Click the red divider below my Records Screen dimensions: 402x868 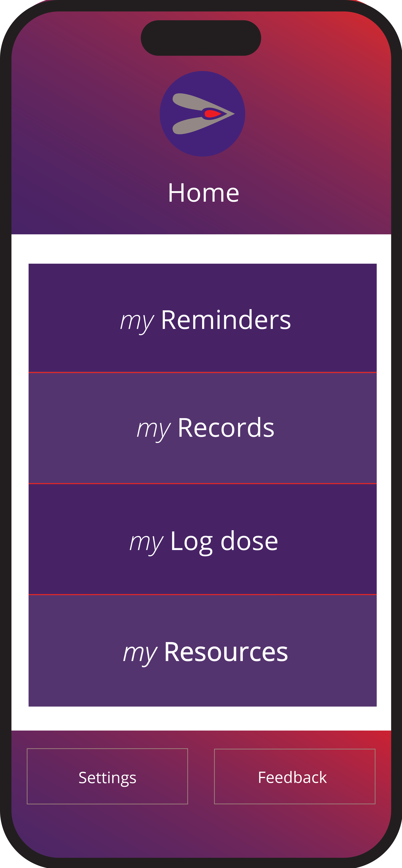202,483
